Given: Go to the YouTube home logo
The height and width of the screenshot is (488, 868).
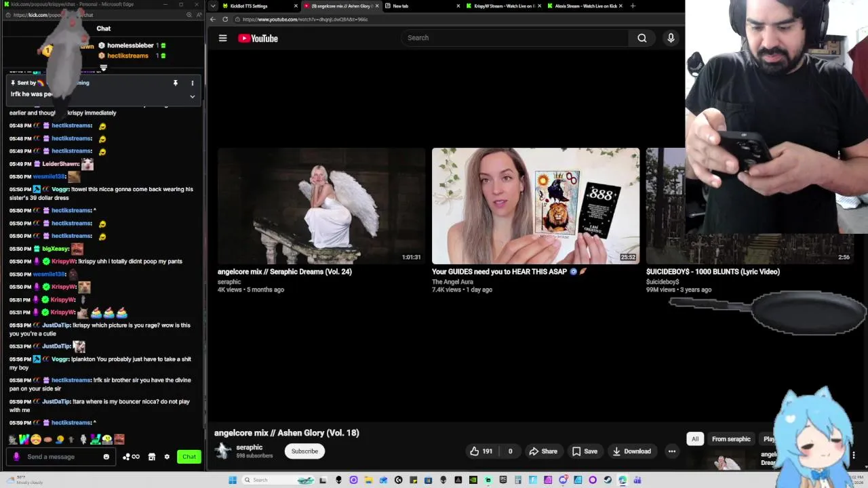Looking at the screenshot, I should 258,38.
